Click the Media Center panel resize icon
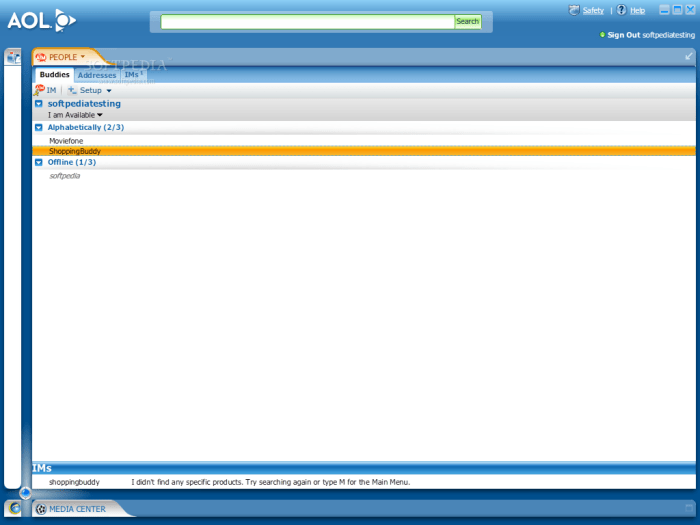 689,508
